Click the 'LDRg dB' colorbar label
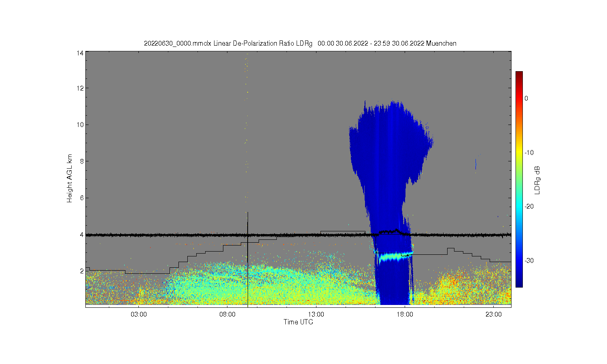 click(x=537, y=180)
